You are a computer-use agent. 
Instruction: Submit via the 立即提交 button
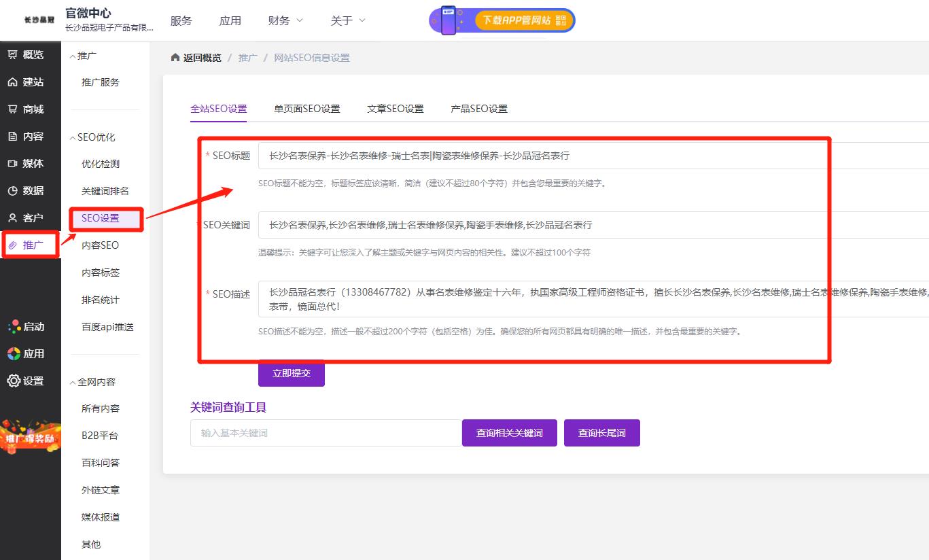coord(291,373)
